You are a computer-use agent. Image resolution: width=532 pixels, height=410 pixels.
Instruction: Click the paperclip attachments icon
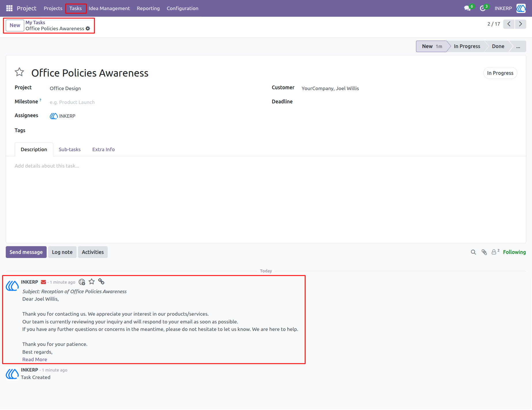tap(484, 252)
